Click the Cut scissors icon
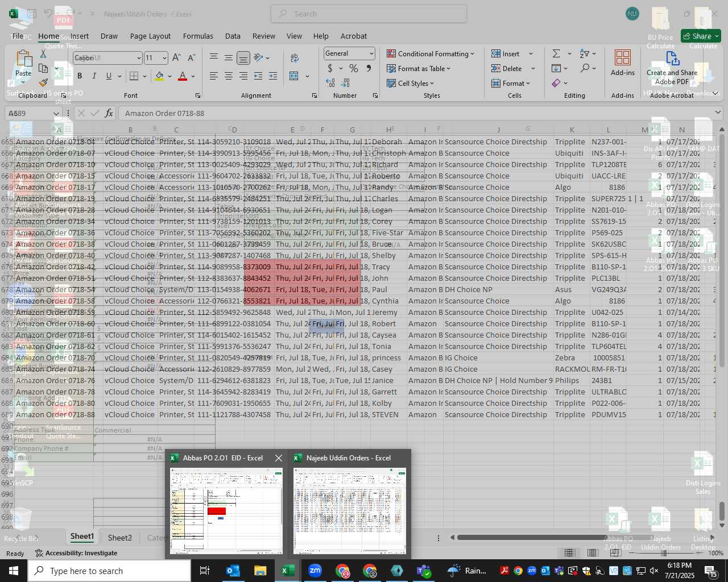Screen dimensions: 728x582 click(43, 53)
